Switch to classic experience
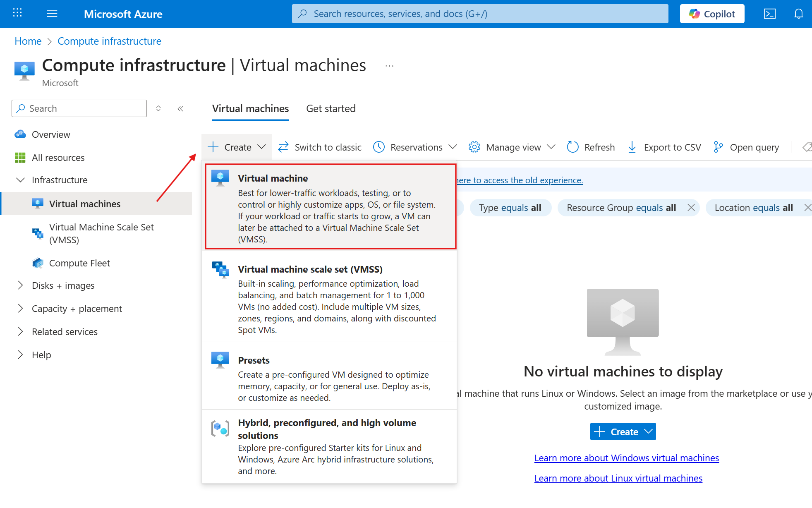 (x=319, y=147)
